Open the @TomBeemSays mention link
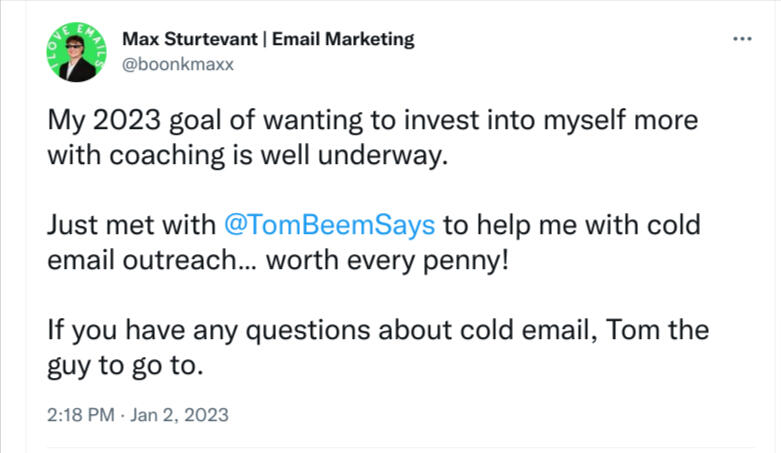The height and width of the screenshot is (453, 781). (x=329, y=224)
